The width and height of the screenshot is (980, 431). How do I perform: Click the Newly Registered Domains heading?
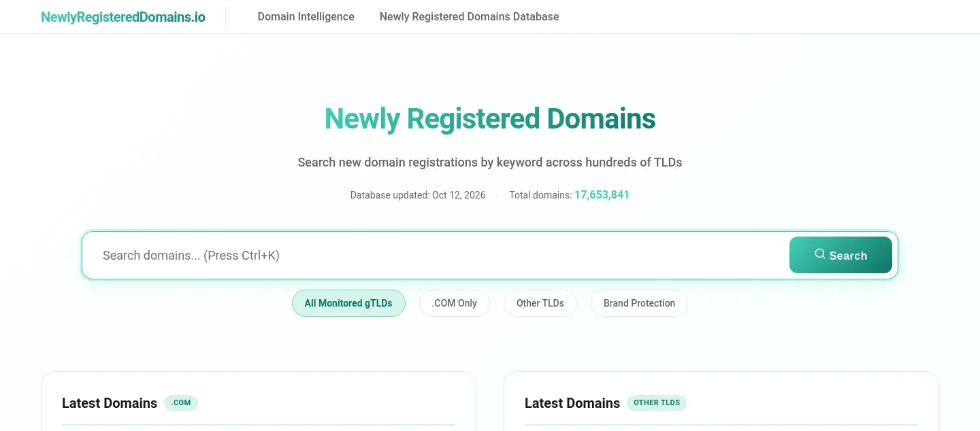[x=490, y=119]
